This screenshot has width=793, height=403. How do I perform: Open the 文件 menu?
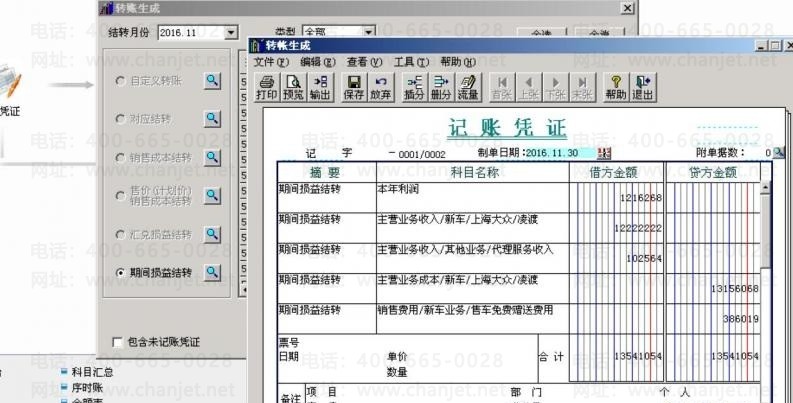pyautogui.click(x=271, y=62)
